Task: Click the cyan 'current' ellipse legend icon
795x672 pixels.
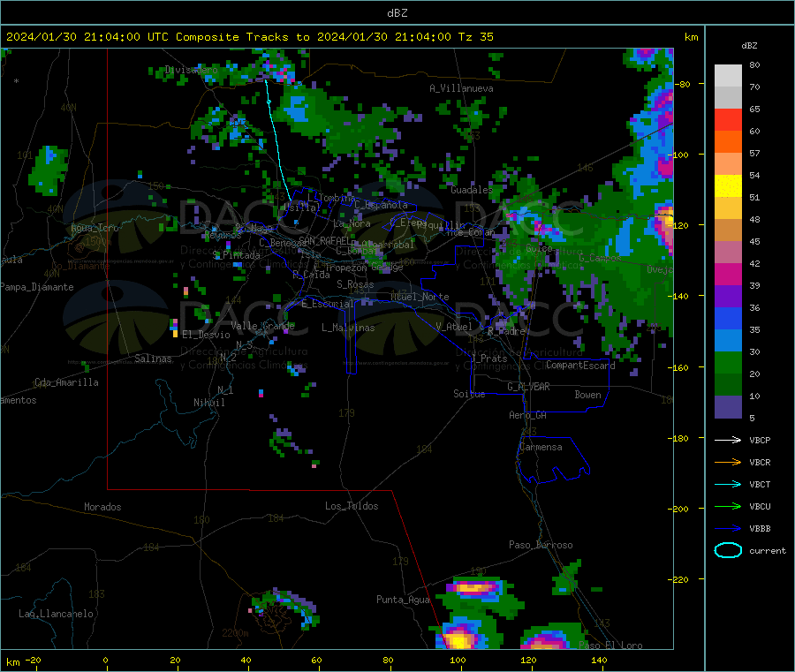Action: coord(728,550)
